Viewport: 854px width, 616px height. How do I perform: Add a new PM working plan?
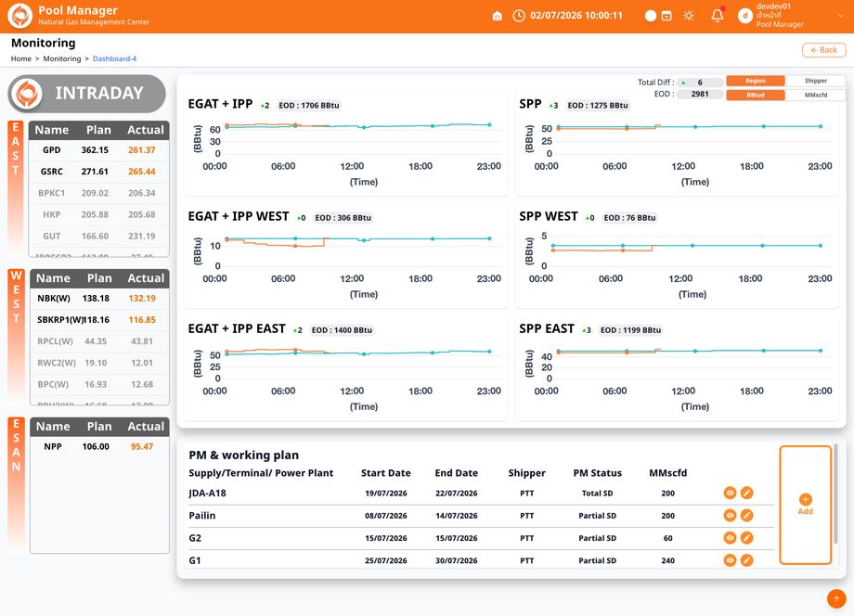pyautogui.click(x=805, y=505)
